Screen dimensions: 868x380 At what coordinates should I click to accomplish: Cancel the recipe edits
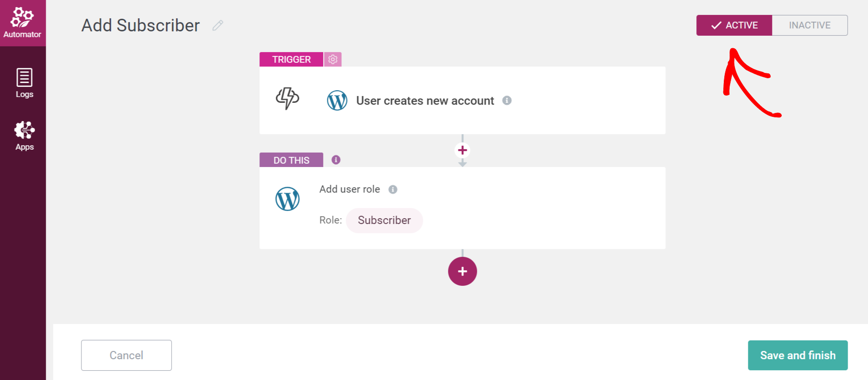coord(126,355)
